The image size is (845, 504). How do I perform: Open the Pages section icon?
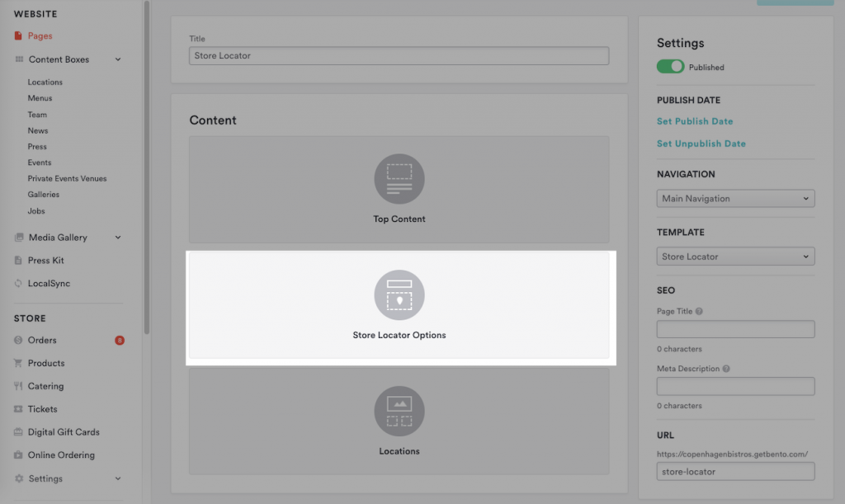click(x=18, y=35)
